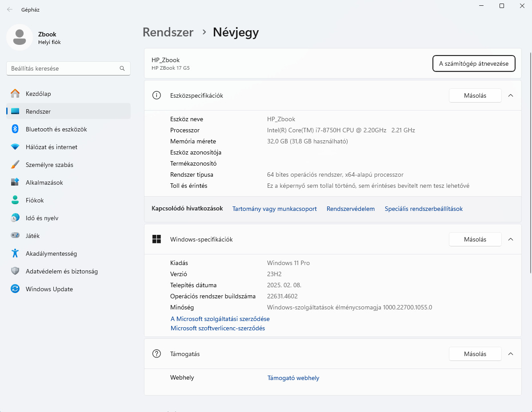Collapse the Támogatás section chevron
Viewport: 532px width, 412px height.
pyautogui.click(x=511, y=354)
